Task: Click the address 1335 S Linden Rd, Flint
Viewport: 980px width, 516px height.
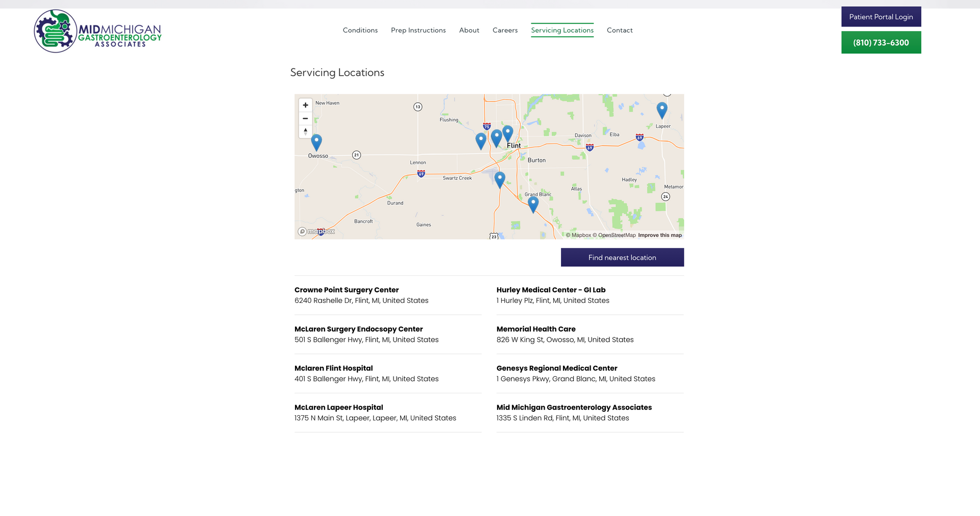Action: pos(563,418)
